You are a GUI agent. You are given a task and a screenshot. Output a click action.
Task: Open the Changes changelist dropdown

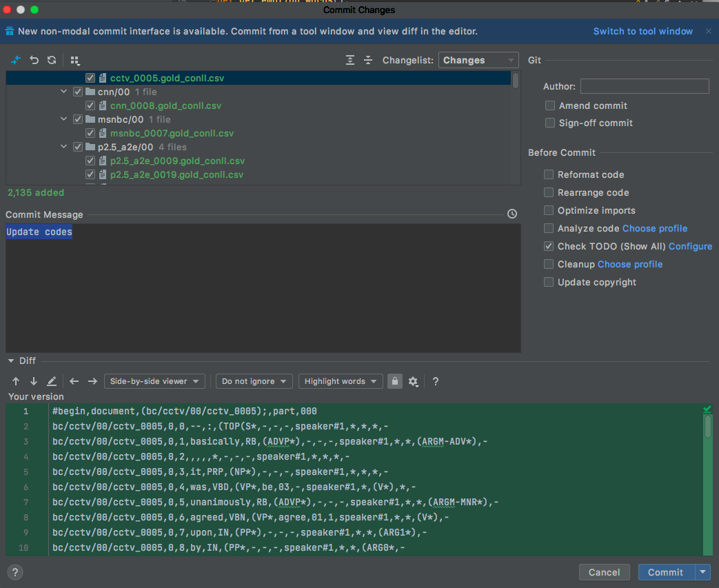[x=478, y=60]
